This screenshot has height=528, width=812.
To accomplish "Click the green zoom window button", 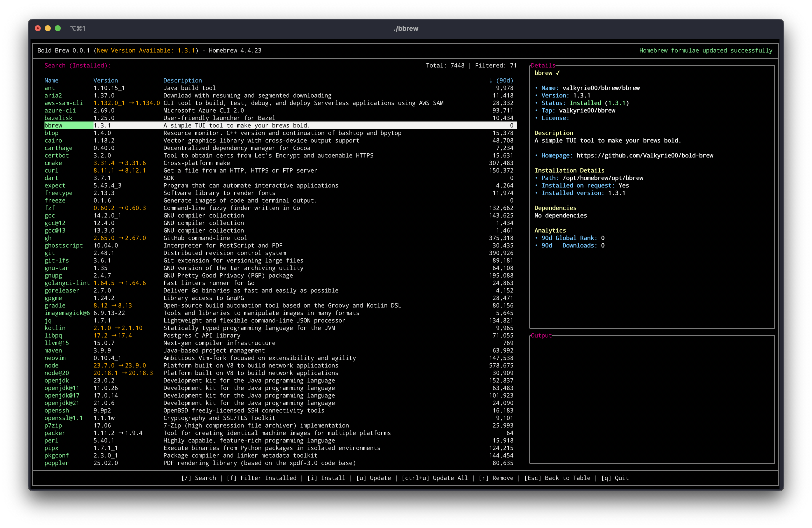I will pyautogui.click(x=58, y=28).
